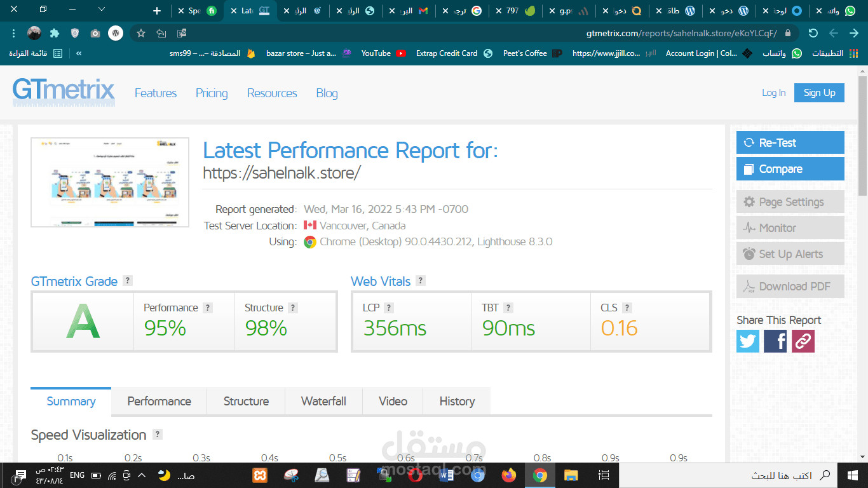Click Set Up Alerts
The width and height of the screenshot is (868, 488).
click(790, 254)
